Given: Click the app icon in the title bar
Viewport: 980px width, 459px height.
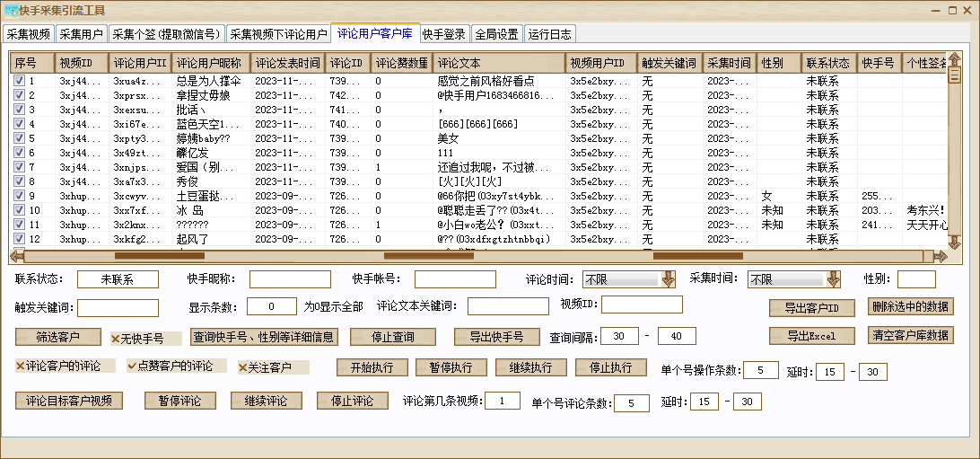Looking at the screenshot, I should coord(11,9).
